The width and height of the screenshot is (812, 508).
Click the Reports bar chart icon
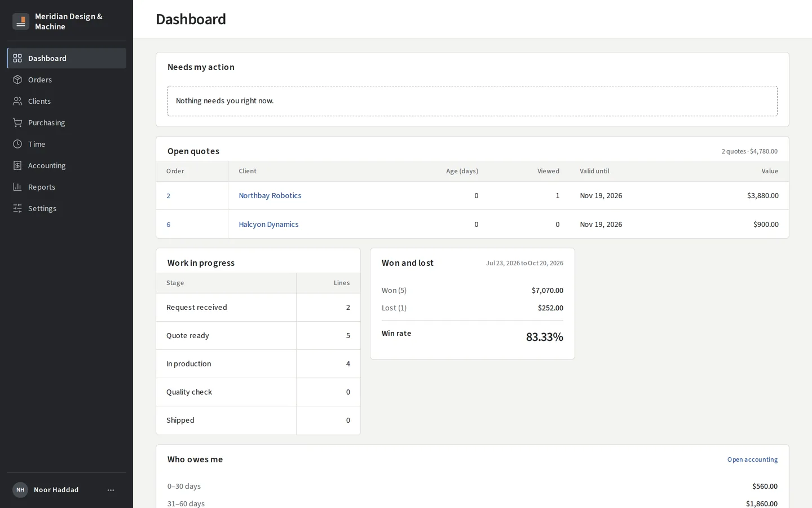coord(17,187)
